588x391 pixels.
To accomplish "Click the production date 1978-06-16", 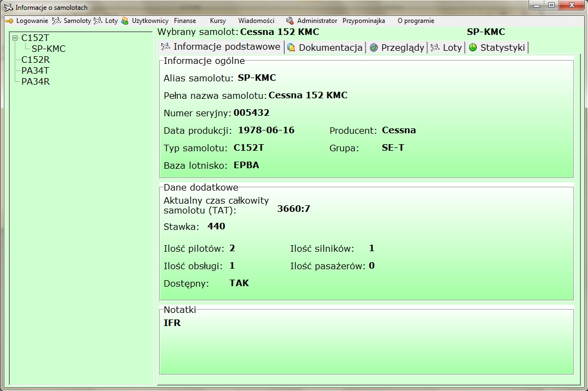I will coord(266,131).
